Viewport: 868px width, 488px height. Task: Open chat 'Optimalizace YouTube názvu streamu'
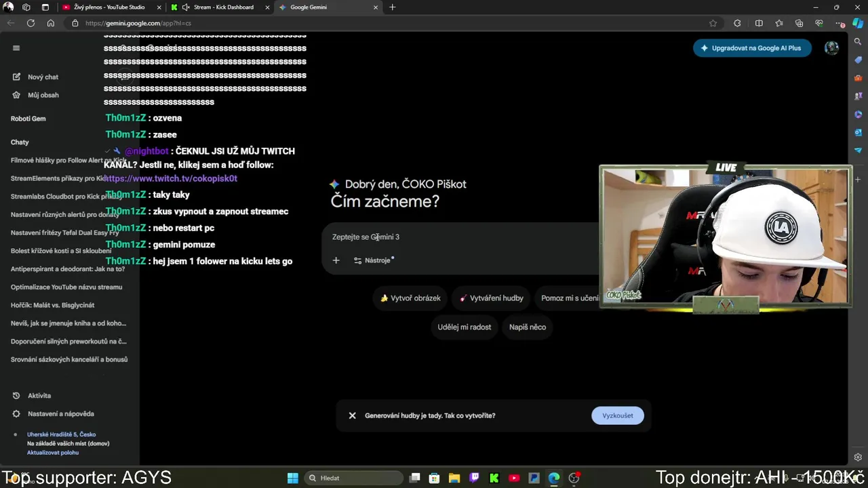66,287
